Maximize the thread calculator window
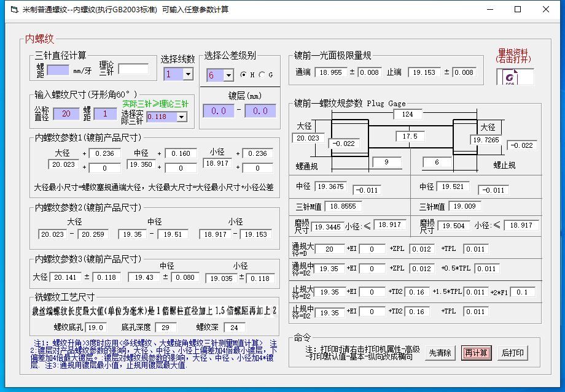Screen dimensions: 565x392 point(518,10)
